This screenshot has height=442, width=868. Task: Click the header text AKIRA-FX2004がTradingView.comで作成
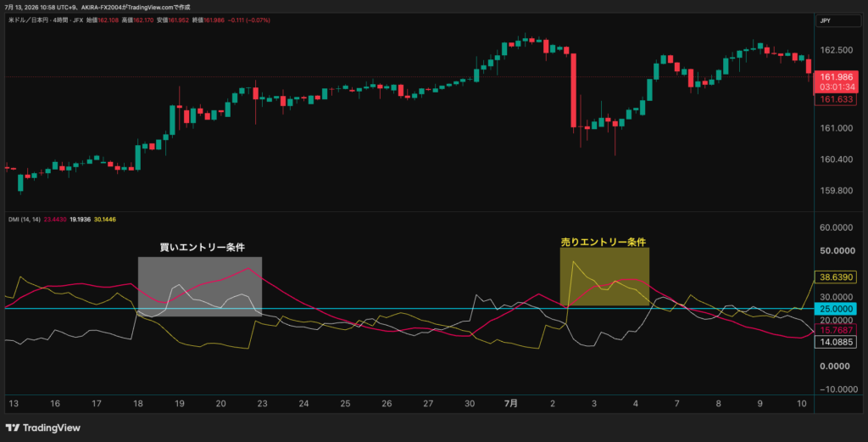(136, 7)
